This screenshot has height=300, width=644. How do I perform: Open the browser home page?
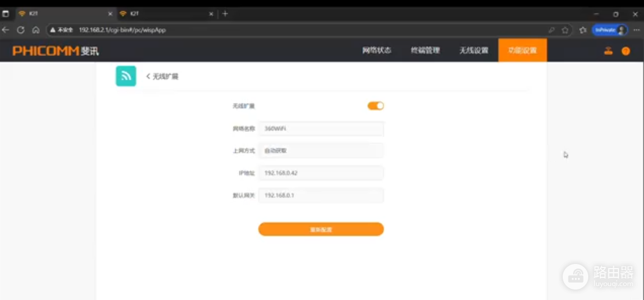36,30
